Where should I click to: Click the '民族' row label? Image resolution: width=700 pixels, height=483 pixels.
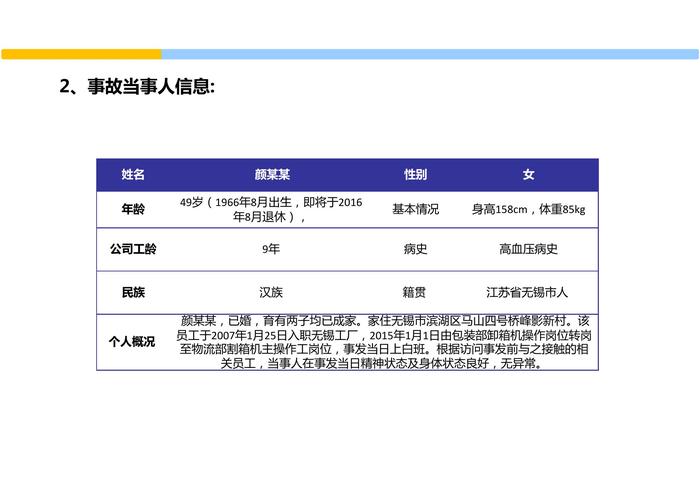(x=133, y=292)
